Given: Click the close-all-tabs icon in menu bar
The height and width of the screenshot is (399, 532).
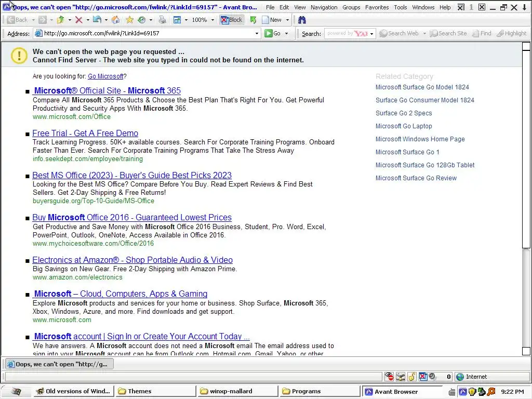Looking at the screenshot, I should pos(461,7).
